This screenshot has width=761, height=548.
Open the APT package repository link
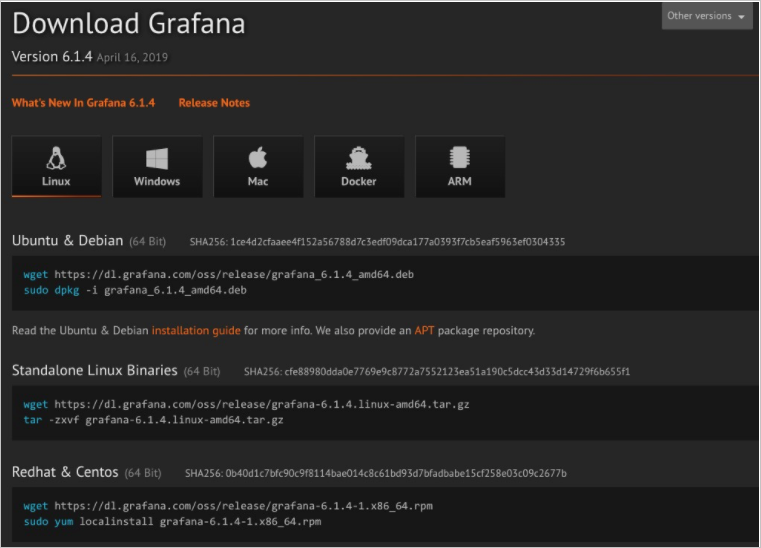tap(424, 331)
